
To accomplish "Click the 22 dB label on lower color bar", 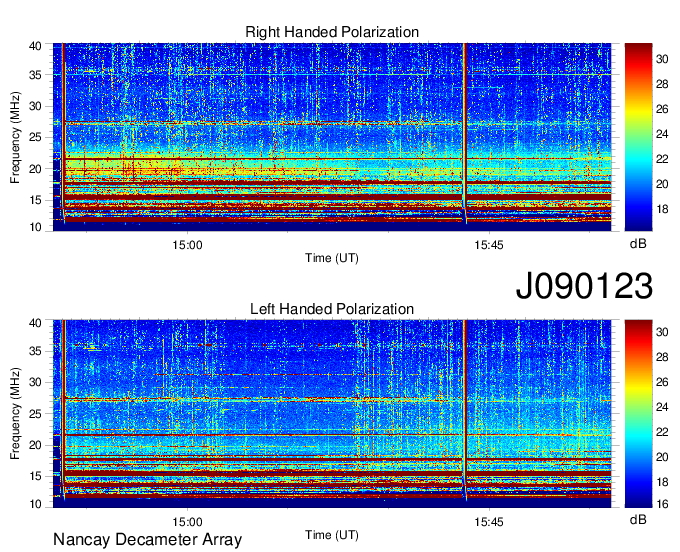I will pos(662,432).
